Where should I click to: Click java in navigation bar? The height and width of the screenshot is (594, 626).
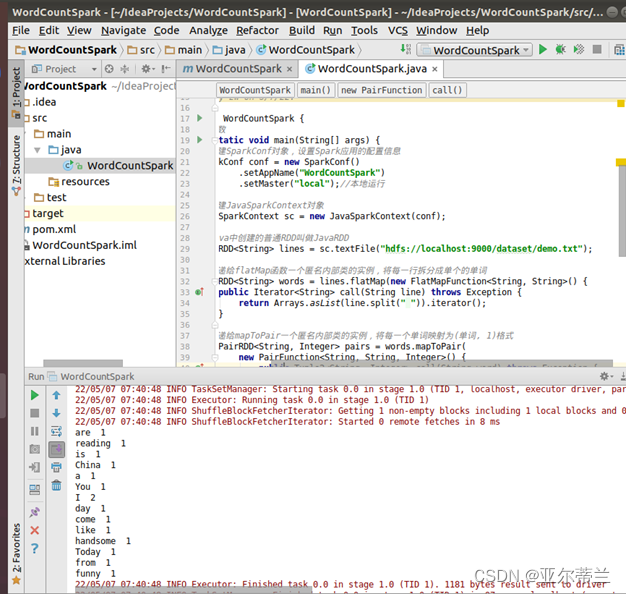pos(229,50)
